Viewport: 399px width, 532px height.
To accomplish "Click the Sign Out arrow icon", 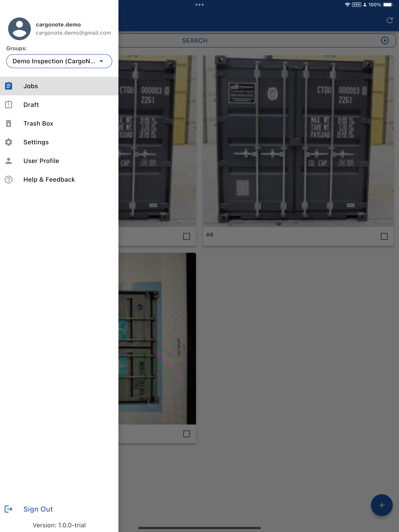I will (9, 509).
